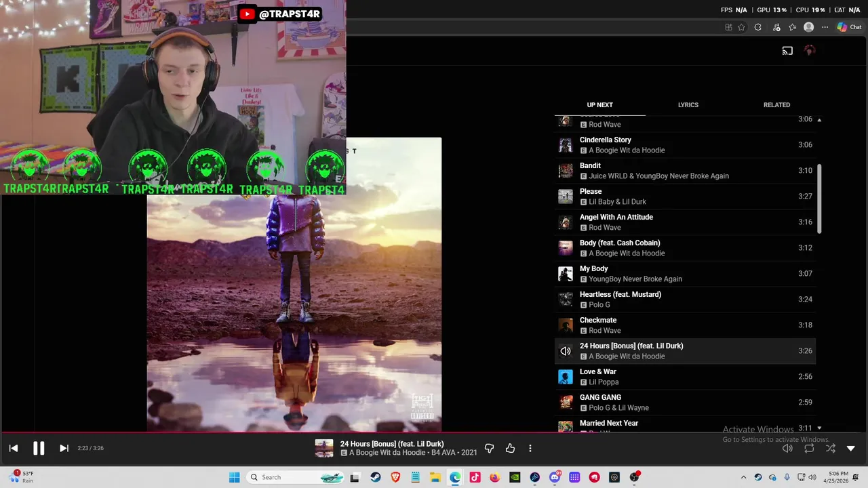Select Please by Lil Baby & Lil Durk
868x488 pixels.
click(685, 197)
